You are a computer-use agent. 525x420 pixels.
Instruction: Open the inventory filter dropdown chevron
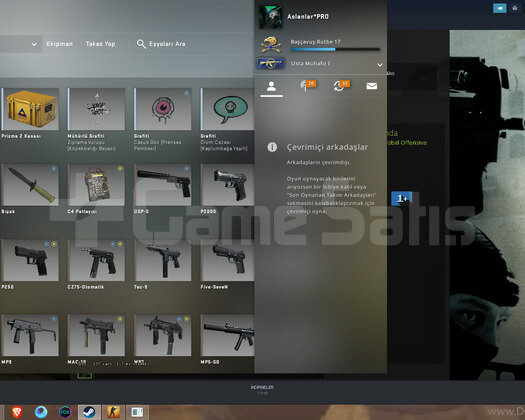(34, 44)
